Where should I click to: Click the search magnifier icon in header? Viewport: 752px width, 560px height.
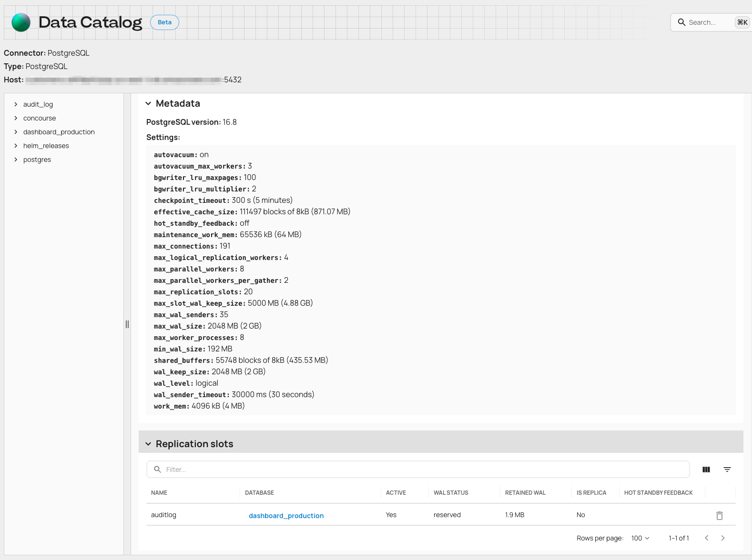coord(681,22)
